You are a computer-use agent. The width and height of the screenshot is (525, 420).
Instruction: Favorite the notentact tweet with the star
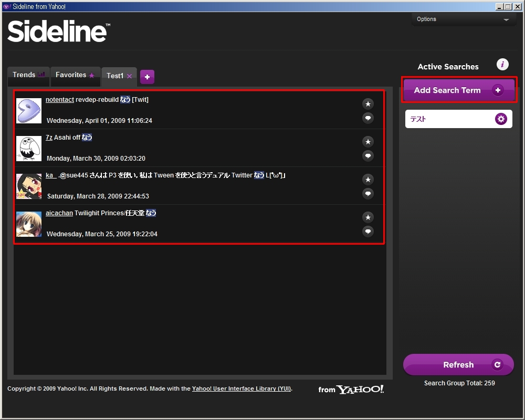pyautogui.click(x=368, y=104)
